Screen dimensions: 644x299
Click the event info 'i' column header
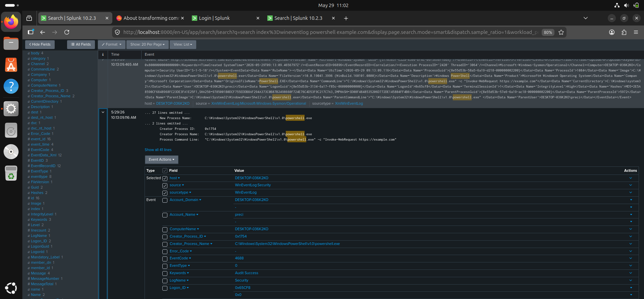pyautogui.click(x=103, y=54)
